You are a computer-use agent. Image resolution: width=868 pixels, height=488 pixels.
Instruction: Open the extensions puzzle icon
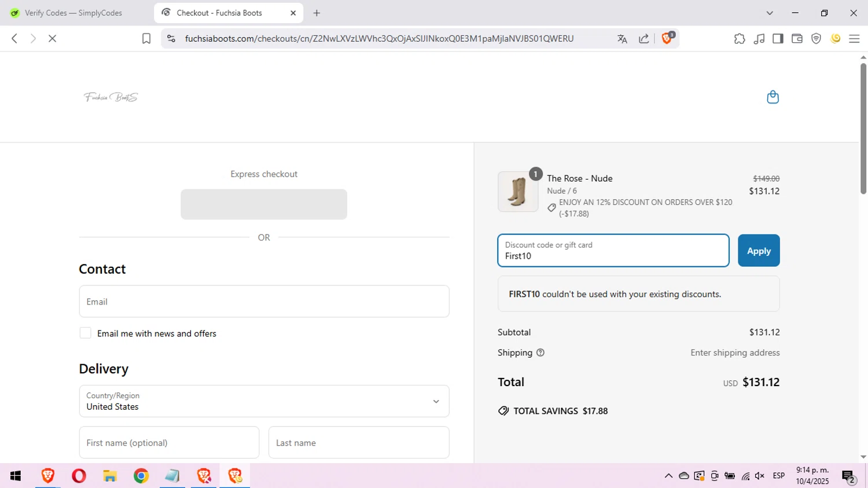point(740,39)
